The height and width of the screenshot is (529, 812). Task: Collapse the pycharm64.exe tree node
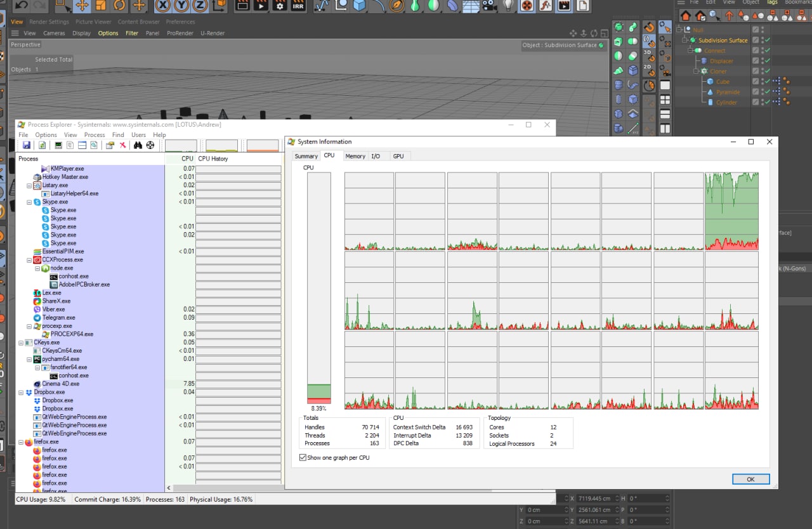29,359
